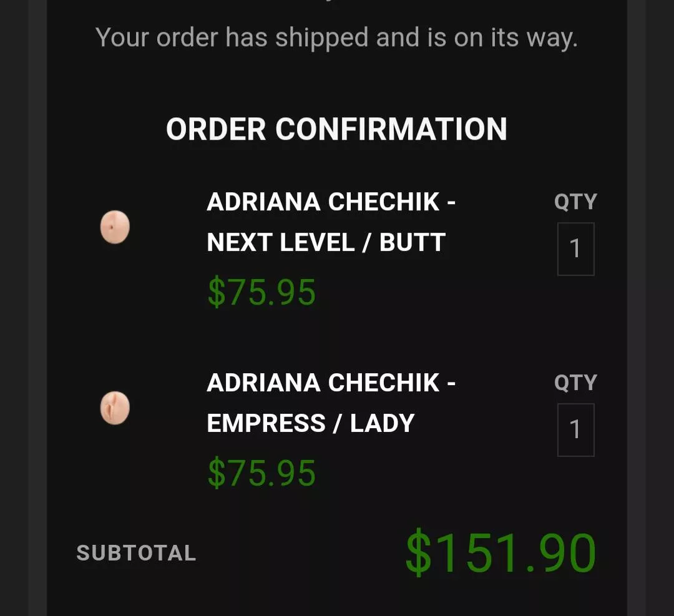Click the empty card area below the subtotal
Screen dimensions: 674x616
[x=337, y=599]
